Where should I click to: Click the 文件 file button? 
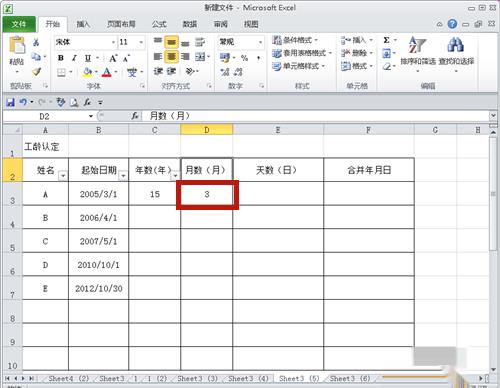point(19,24)
